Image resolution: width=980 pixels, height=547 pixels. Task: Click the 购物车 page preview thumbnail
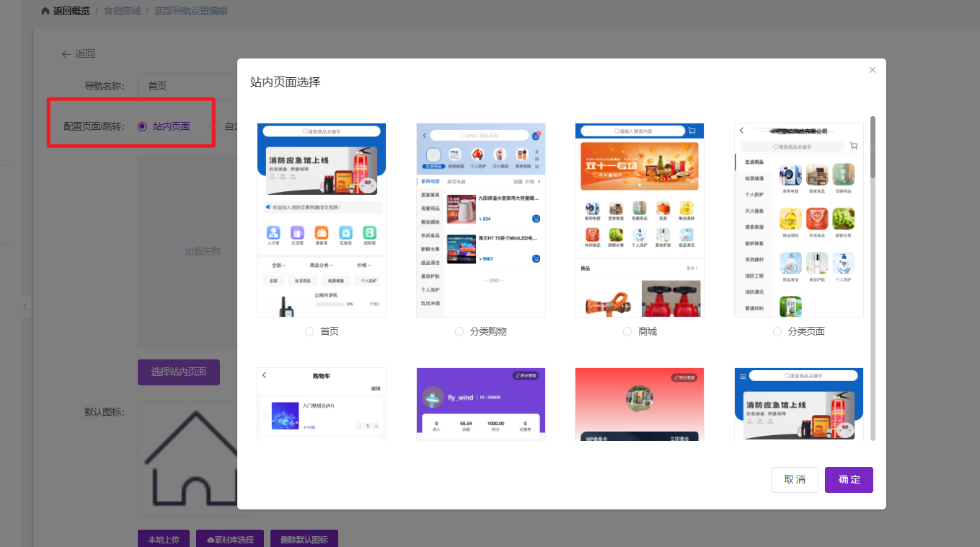pos(322,404)
